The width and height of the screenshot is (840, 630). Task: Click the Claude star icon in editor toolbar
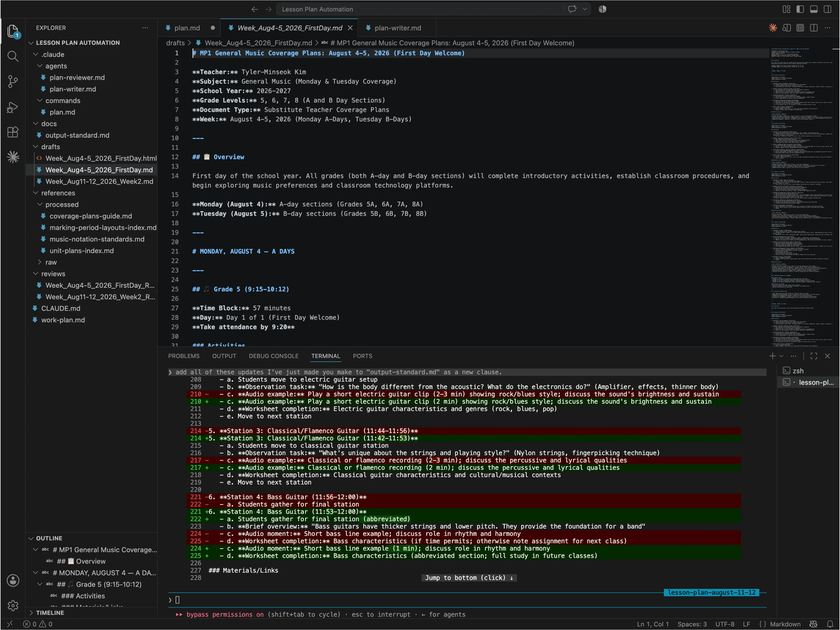pos(773,28)
